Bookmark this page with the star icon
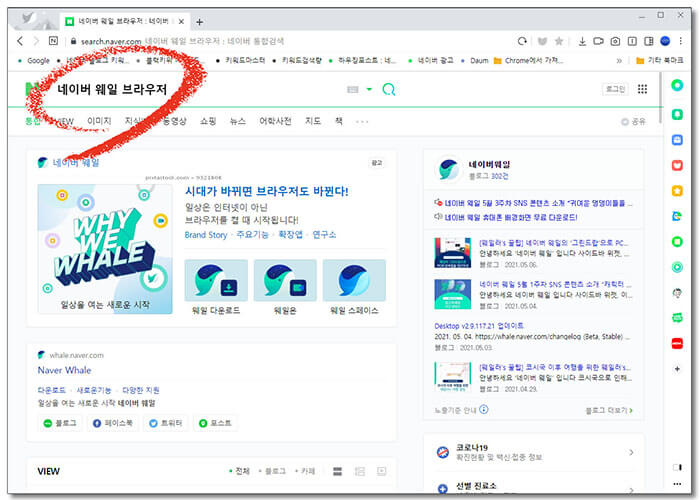This screenshot has height=500, width=700. pyautogui.click(x=559, y=42)
